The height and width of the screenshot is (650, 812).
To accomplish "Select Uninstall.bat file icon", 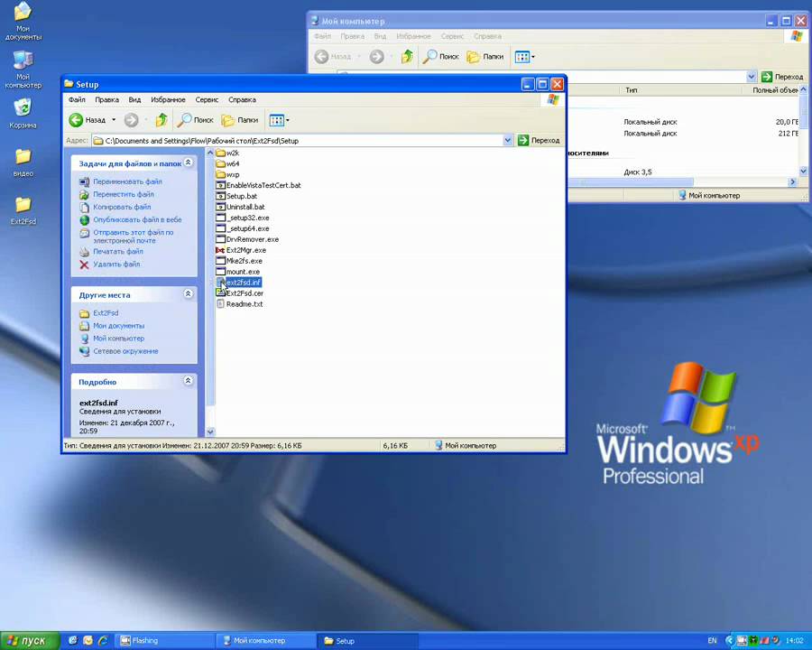I will [221, 207].
